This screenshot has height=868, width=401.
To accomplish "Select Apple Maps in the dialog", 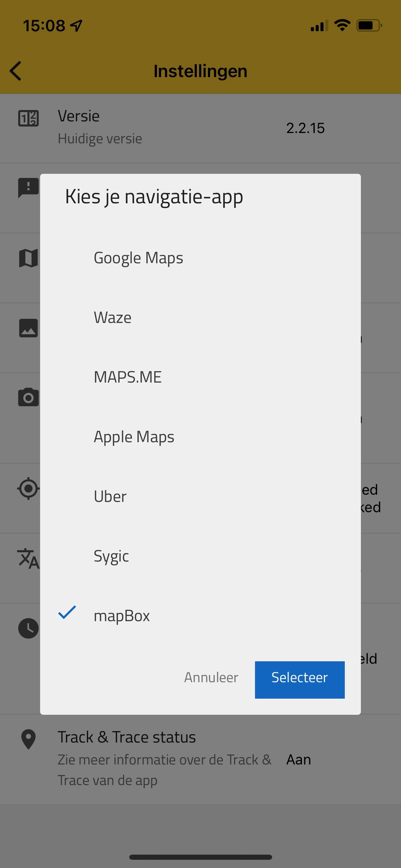I will click(x=200, y=437).
